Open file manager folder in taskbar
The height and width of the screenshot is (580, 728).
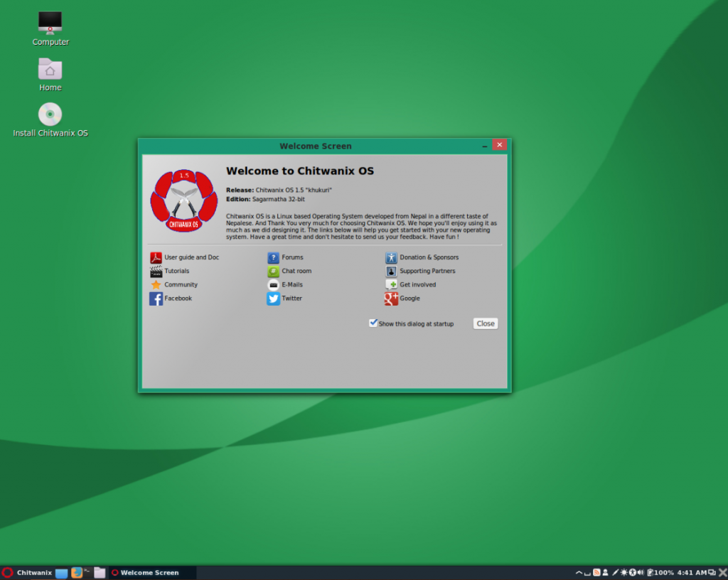[x=100, y=573]
